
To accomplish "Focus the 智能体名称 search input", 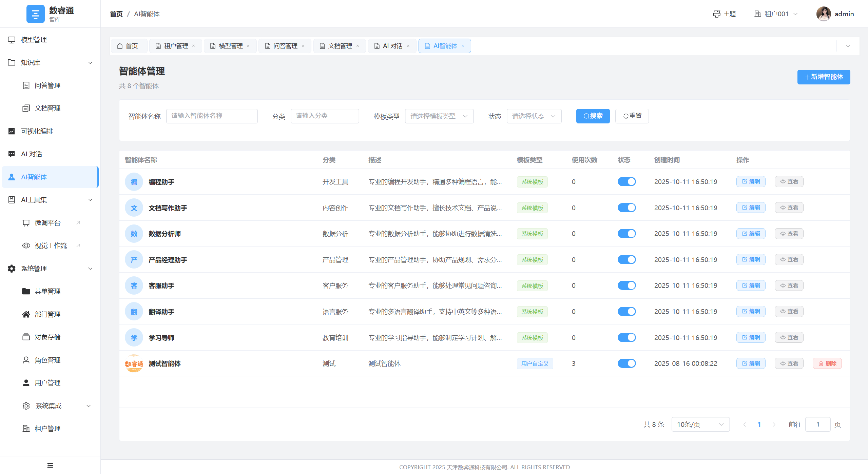I will (212, 116).
